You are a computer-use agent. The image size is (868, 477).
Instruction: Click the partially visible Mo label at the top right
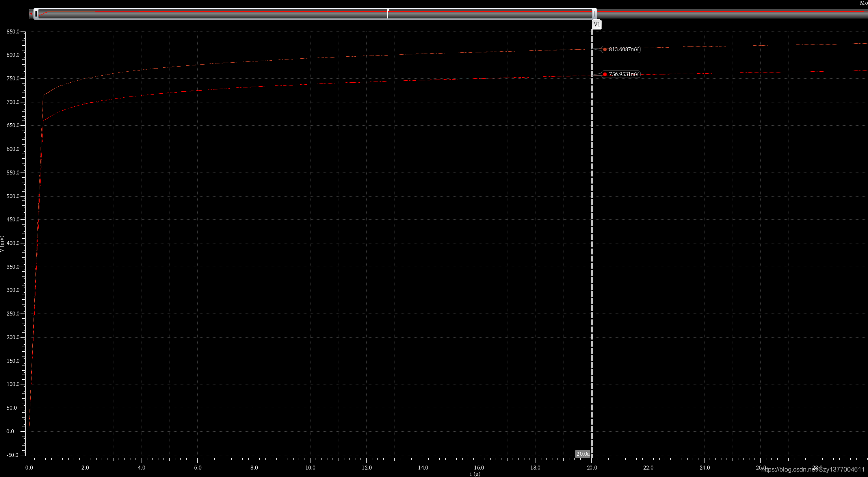(863, 3)
